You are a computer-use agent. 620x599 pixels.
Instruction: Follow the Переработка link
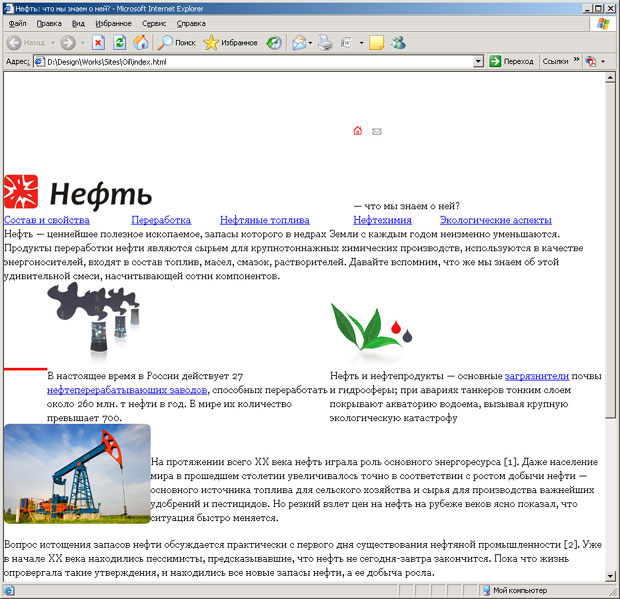coord(161,220)
